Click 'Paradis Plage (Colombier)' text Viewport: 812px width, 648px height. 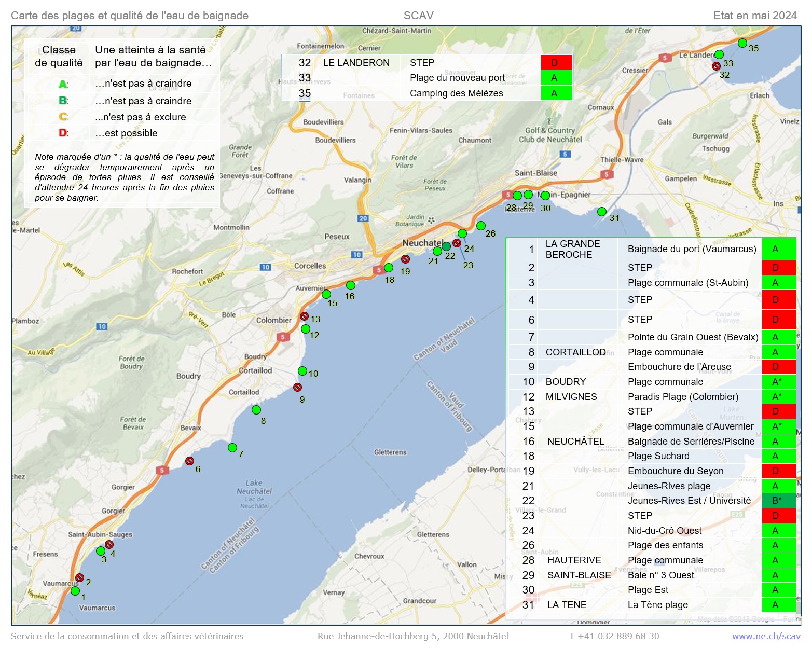(x=683, y=397)
